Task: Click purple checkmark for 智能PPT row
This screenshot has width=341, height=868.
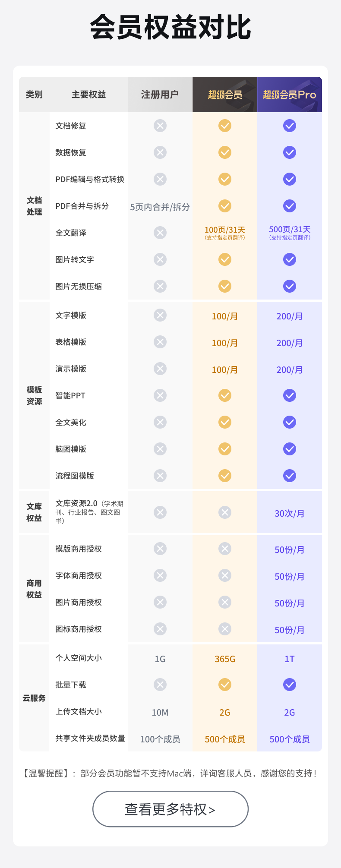Action: click(x=290, y=395)
